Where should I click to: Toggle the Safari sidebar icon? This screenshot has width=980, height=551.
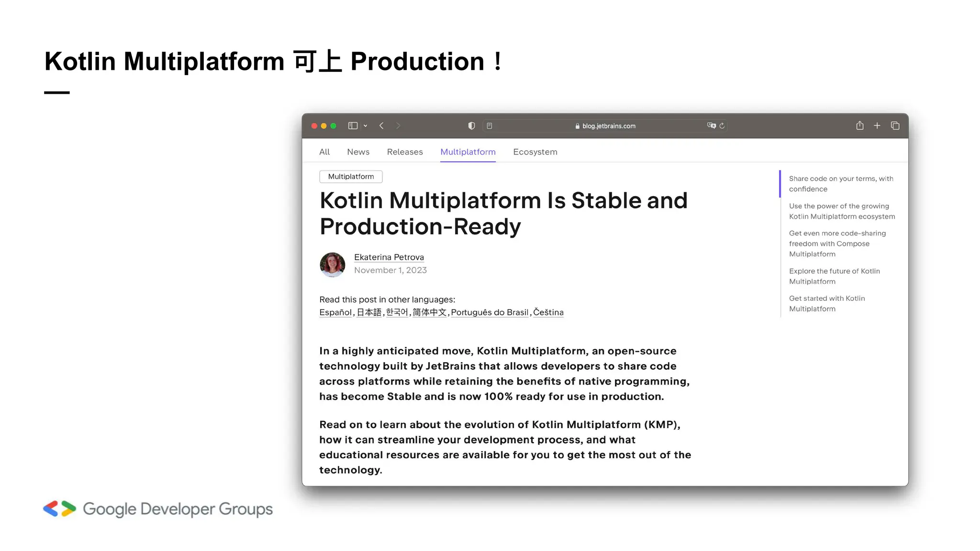point(353,126)
